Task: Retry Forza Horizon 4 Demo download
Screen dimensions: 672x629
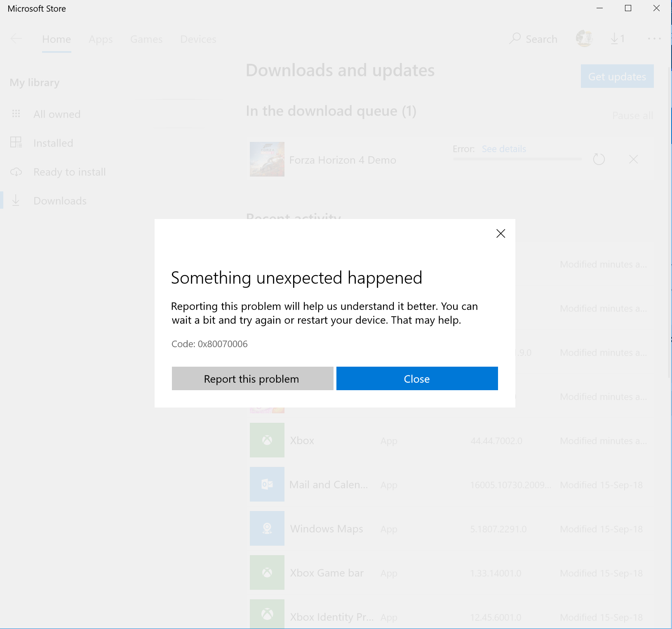Action: (599, 159)
